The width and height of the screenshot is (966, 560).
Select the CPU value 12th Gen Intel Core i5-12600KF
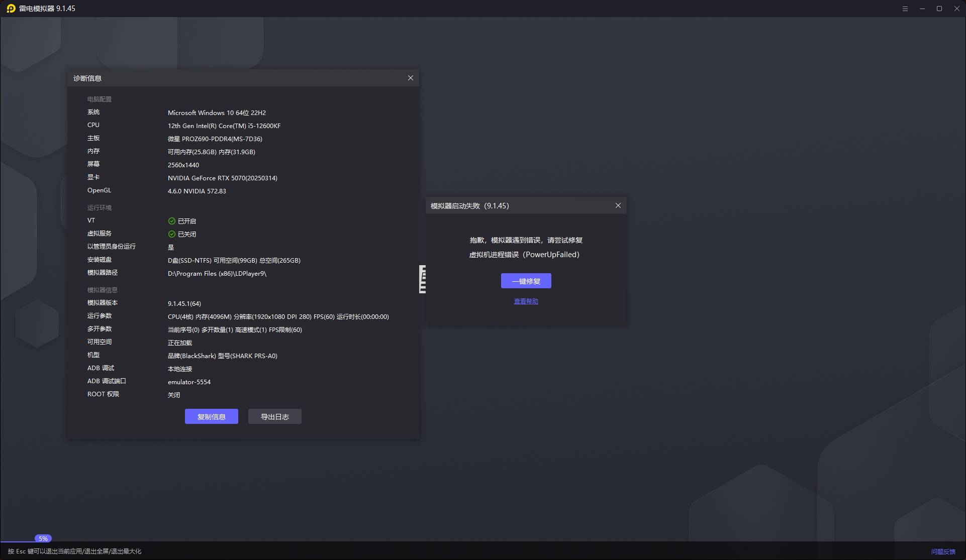coord(224,126)
